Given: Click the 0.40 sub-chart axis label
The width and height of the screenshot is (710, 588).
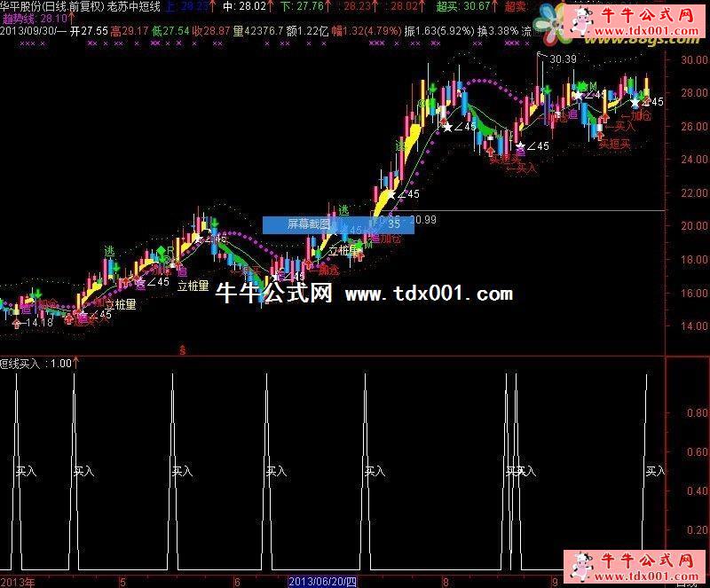Looking at the screenshot, I should pos(698,490).
